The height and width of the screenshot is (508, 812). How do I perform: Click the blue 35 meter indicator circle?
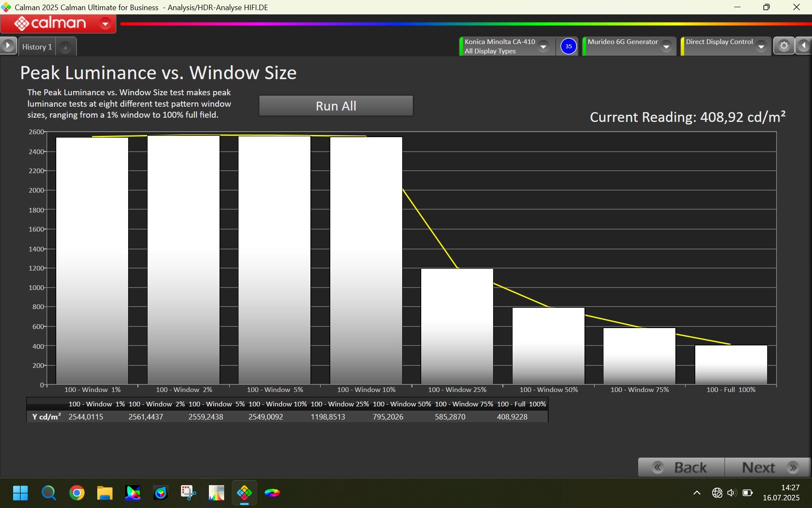click(568, 46)
